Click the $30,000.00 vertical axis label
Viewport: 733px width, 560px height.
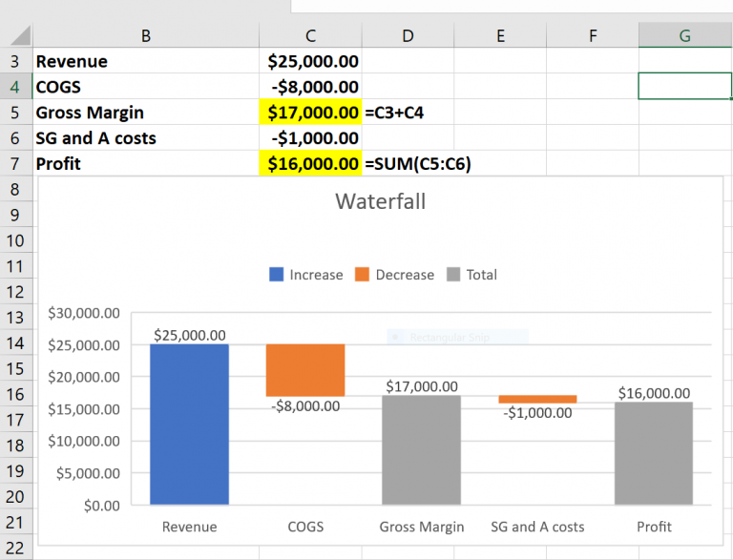point(84,313)
